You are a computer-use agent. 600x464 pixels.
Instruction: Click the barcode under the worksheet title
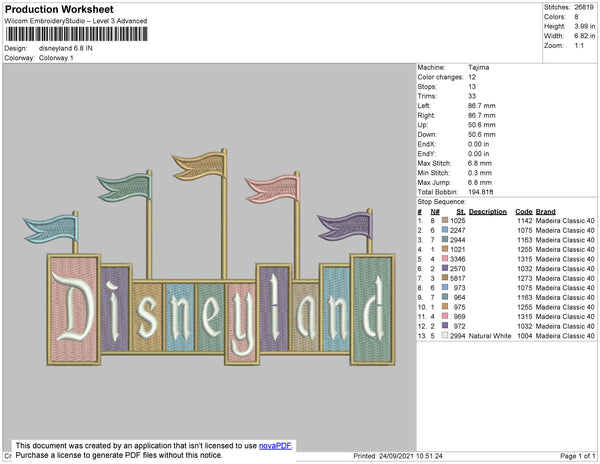point(77,34)
